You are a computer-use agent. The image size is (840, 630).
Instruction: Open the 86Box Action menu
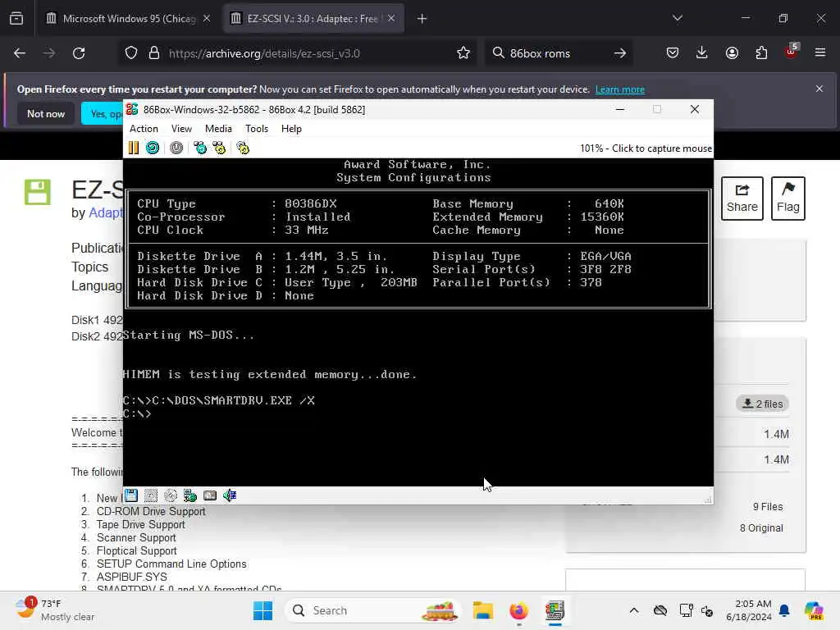(144, 129)
